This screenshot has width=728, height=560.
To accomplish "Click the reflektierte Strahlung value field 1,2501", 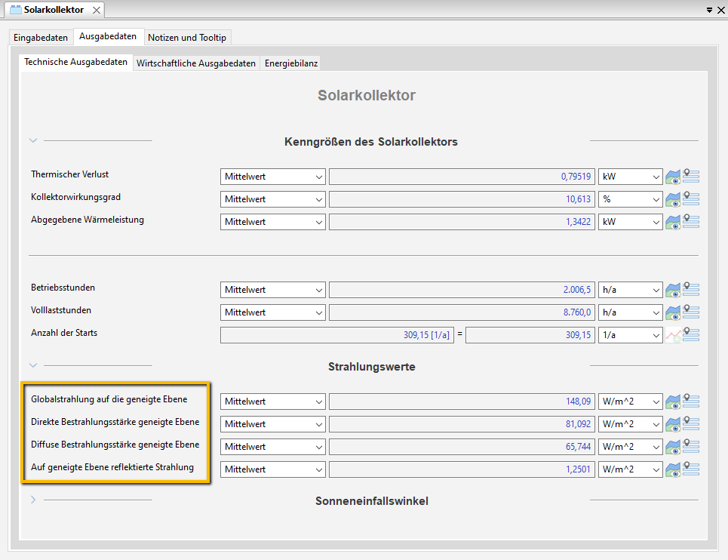I will click(x=462, y=469).
